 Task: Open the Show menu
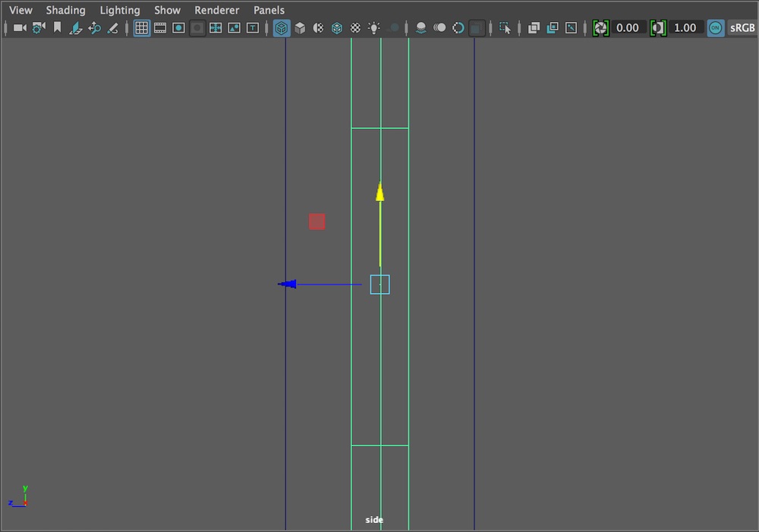pos(167,10)
